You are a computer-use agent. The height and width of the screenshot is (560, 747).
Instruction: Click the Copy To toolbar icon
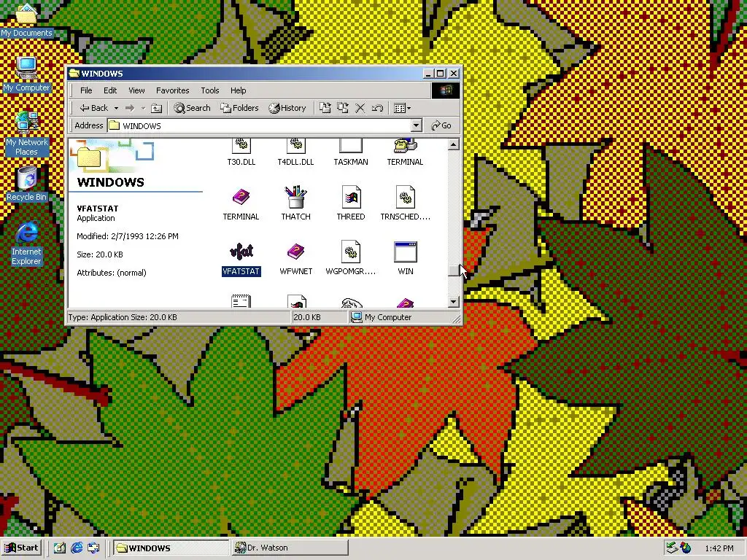(343, 108)
